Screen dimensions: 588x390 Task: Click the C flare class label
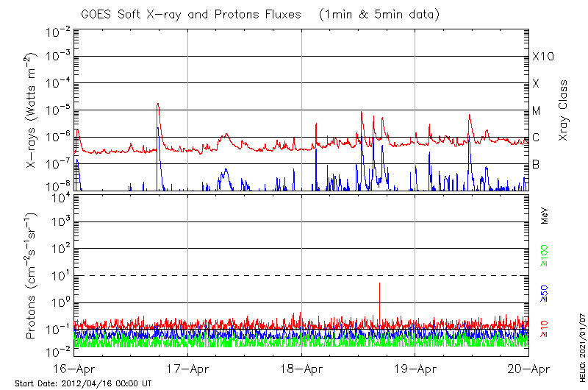pos(536,138)
